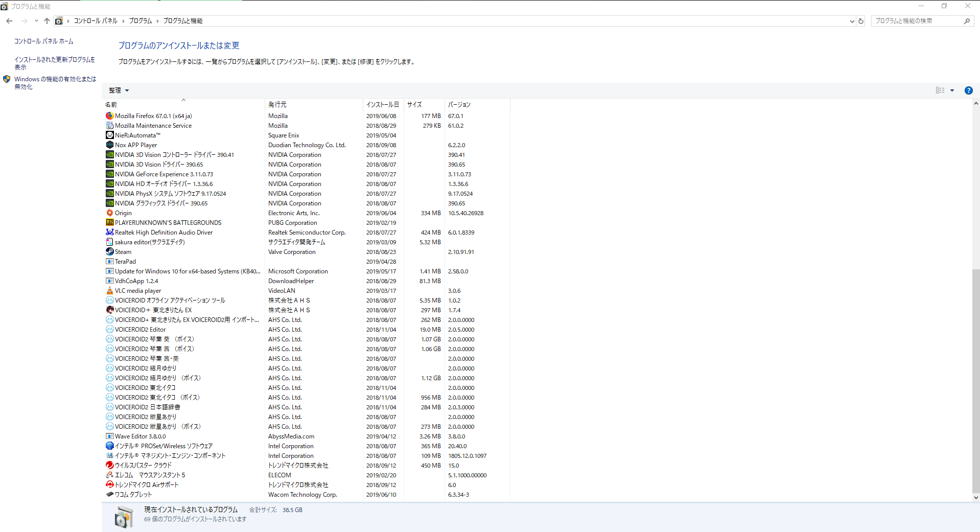Screen dimensions: 980x532
Task: Click プログラム in the address breadcrumb
Action: 141,21
